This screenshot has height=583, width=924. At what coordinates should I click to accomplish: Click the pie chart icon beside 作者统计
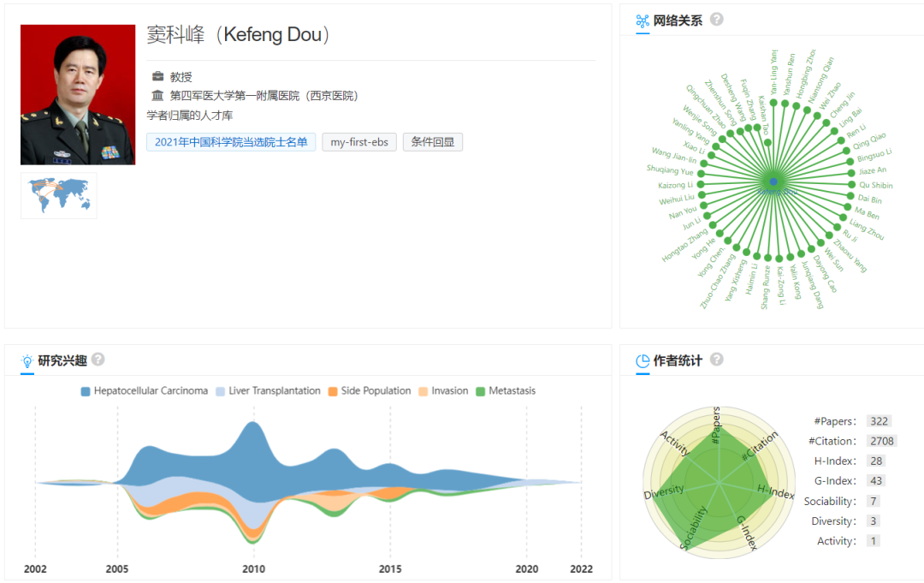click(x=643, y=360)
